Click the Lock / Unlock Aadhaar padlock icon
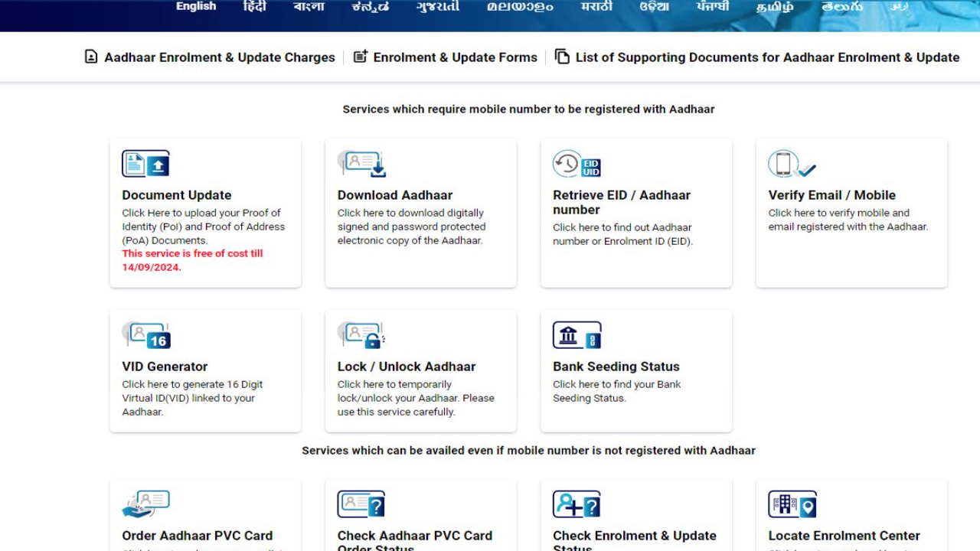 point(361,335)
